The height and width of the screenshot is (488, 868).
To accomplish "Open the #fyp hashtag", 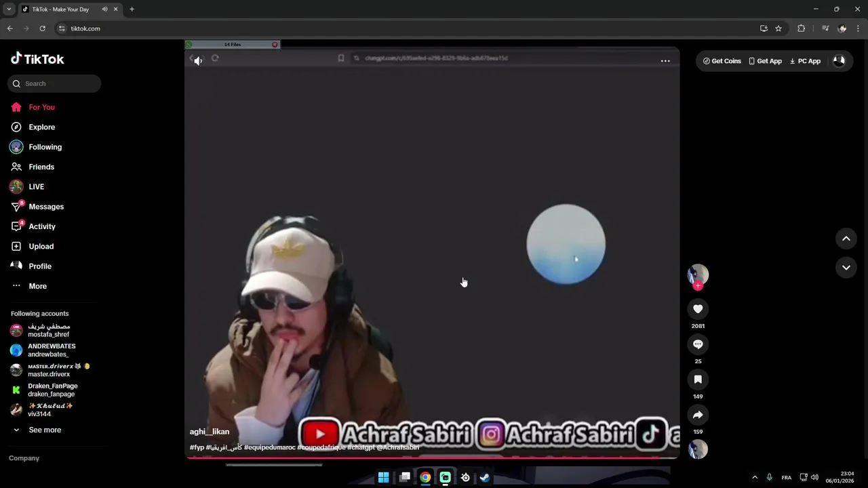I will [197, 447].
